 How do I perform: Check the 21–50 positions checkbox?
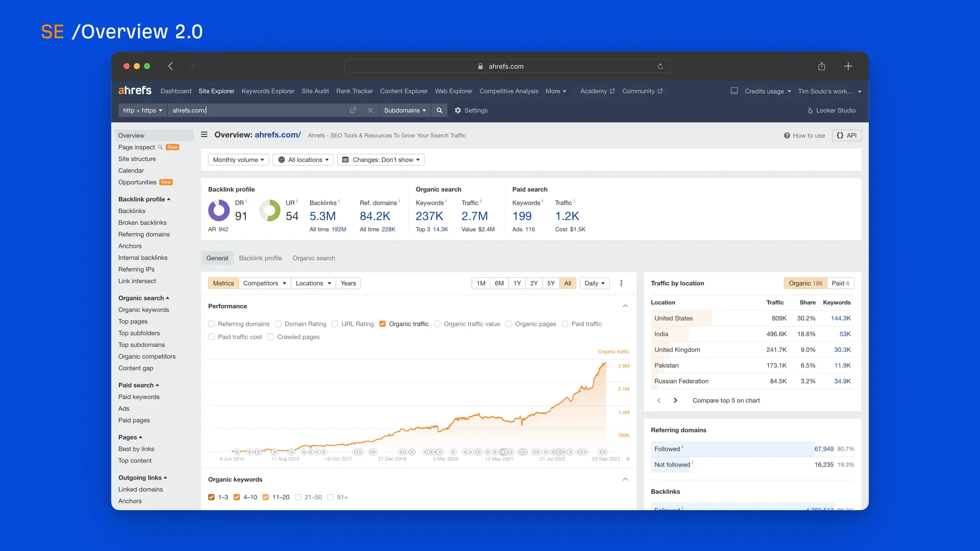coord(298,497)
